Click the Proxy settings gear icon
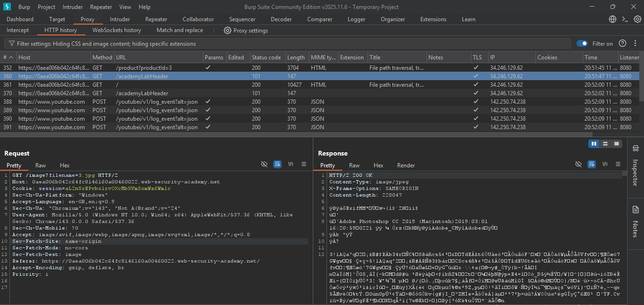The height and width of the screenshot is (305, 644). tap(227, 31)
